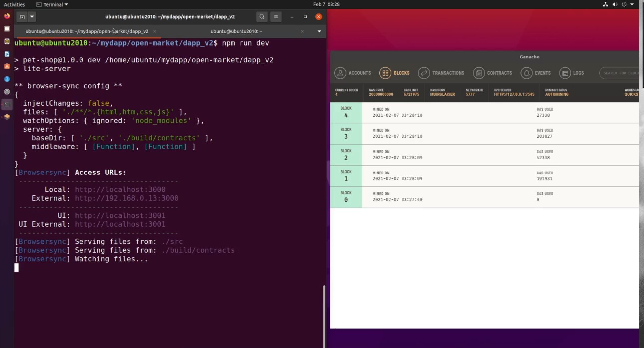Open the external URL http://192.168.0.13:3000
644x348 pixels.
tap(126, 198)
